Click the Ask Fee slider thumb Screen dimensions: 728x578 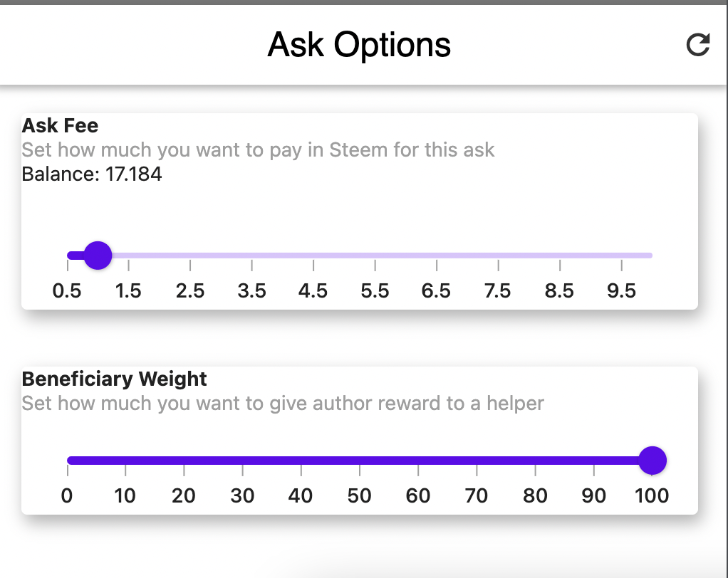point(98,255)
